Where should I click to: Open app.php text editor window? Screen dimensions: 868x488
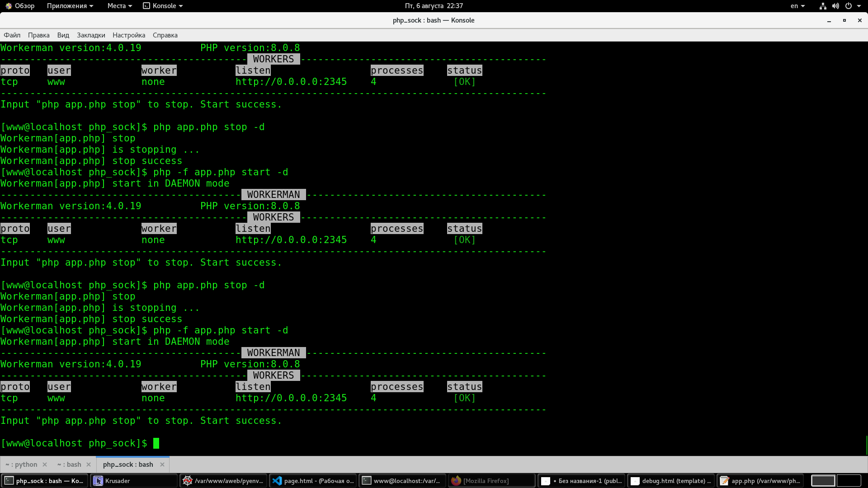[x=760, y=481]
